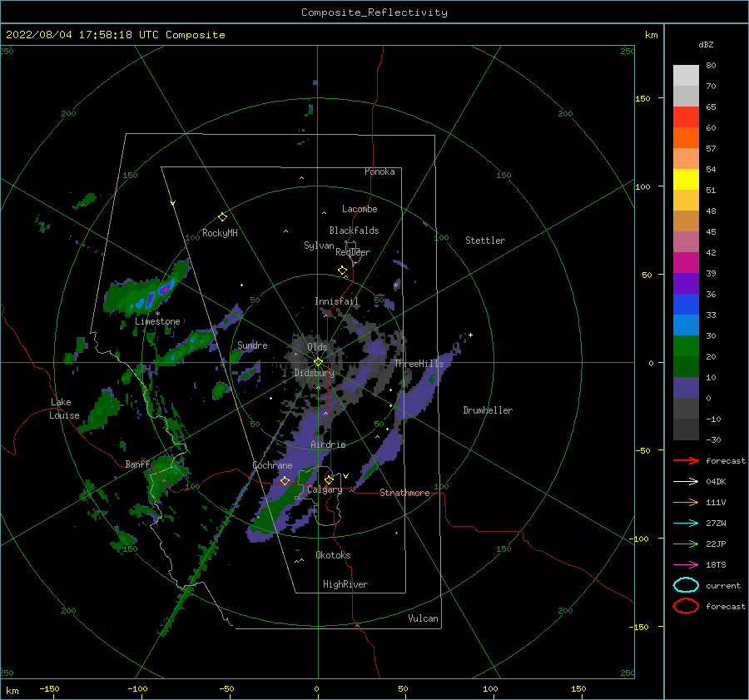Click the ThreeHills town label

(419, 364)
